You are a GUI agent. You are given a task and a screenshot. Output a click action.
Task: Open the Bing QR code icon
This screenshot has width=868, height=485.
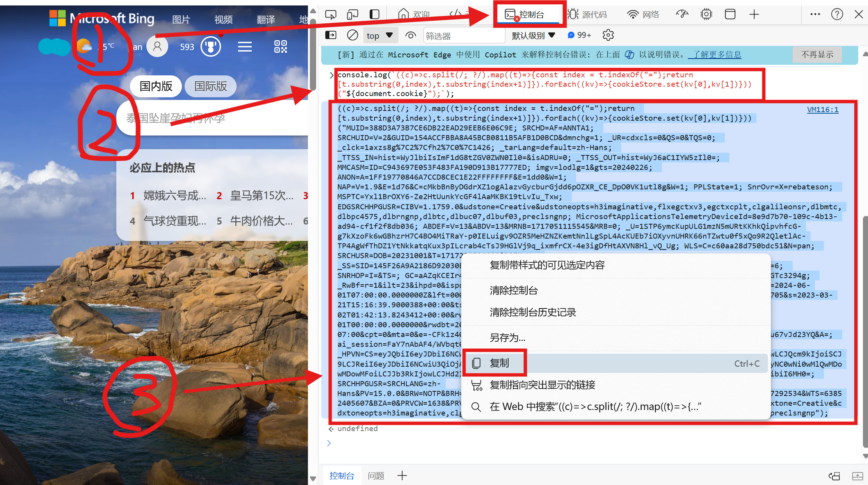pyautogui.click(x=280, y=47)
